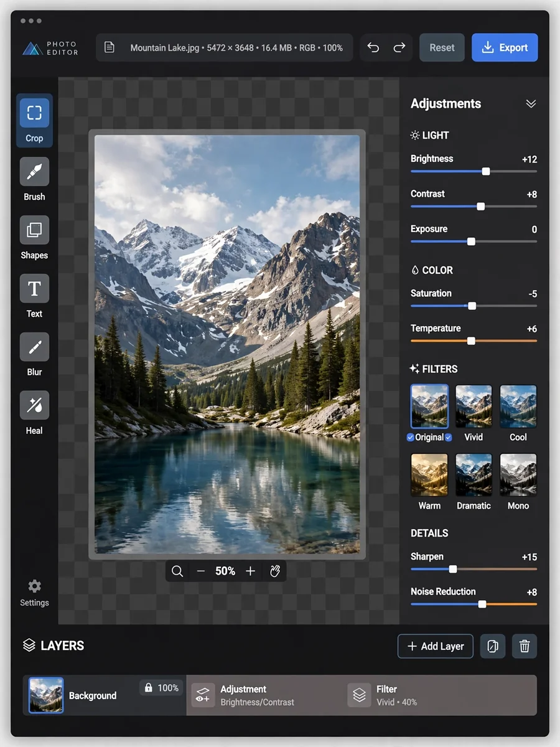Toggle the Background layer lock icon
The width and height of the screenshot is (560, 747).
pyautogui.click(x=148, y=688)
